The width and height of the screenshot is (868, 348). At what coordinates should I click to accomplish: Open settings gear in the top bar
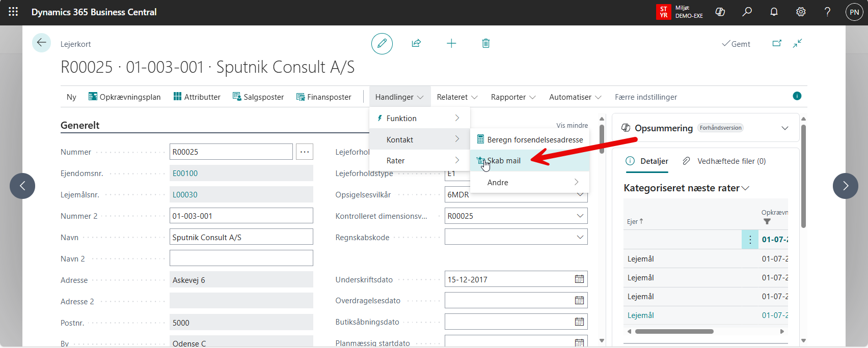pos(801,12)
